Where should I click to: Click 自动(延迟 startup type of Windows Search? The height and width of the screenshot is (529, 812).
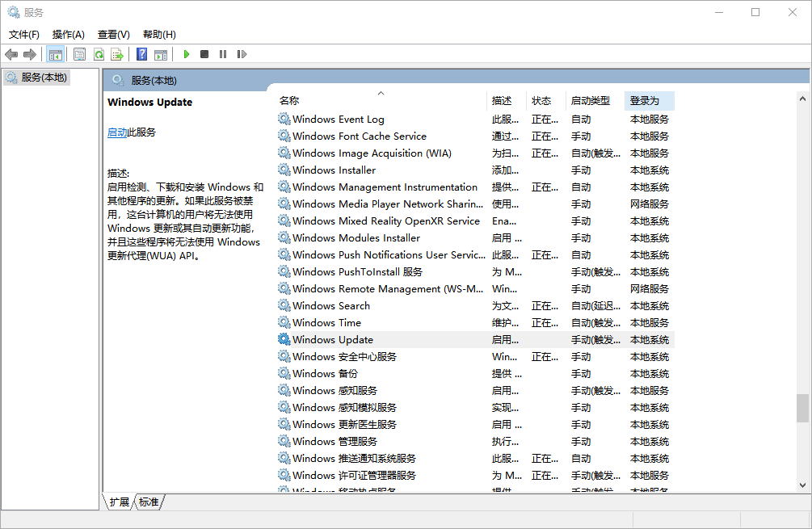(595, 306)
